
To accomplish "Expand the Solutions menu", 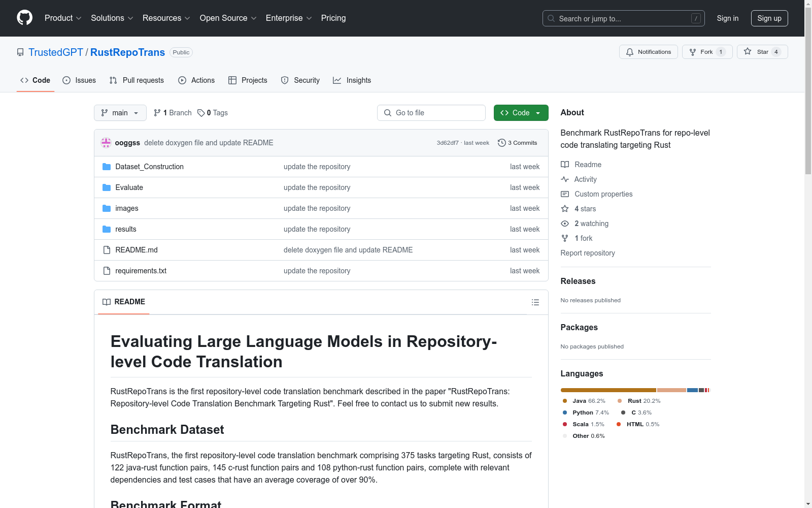I will [112, 18].
